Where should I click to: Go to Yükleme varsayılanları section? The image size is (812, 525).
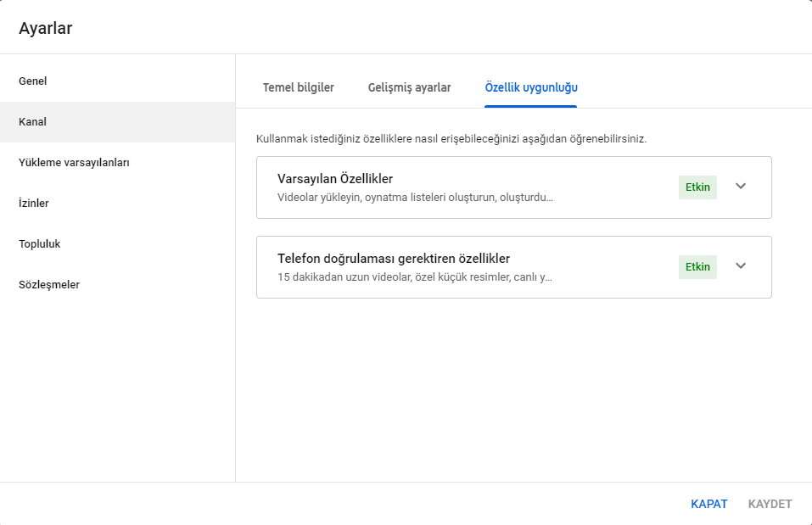pyautogui.click(x=74, y=163)
